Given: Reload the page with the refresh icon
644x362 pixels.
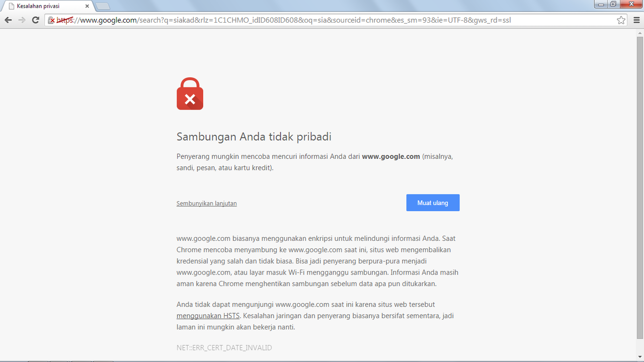Looking at the screenshot, I should (35, 20).
